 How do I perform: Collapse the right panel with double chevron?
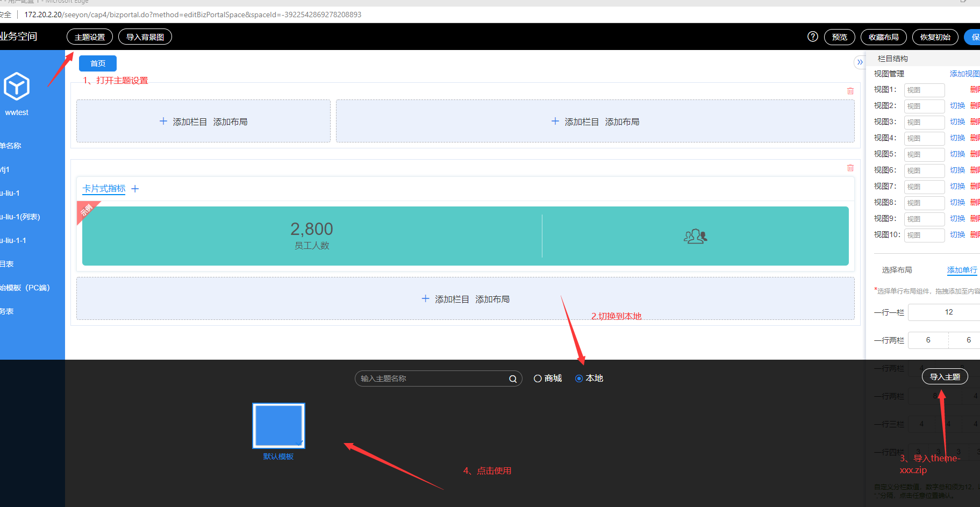coord(860,62)
